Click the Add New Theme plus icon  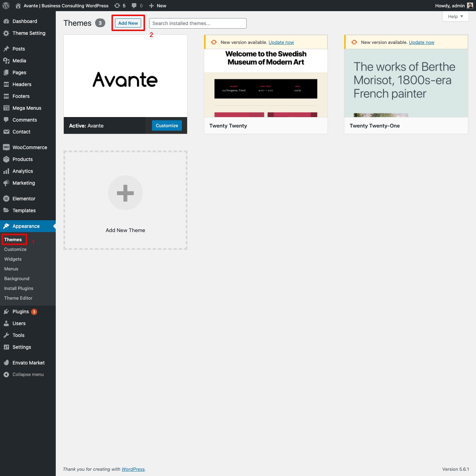(125, 193)
